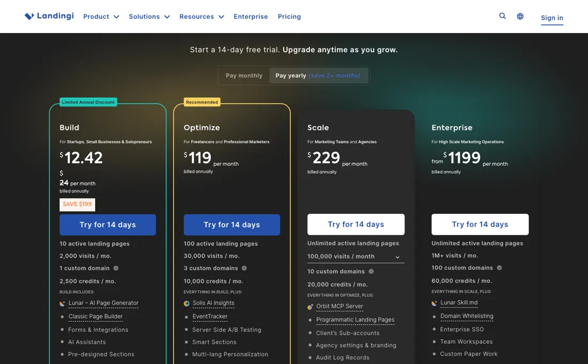Click 'Client's Sub-accounts' text
Viewport: 588px width, 364px height.
(x=347, y=333)
